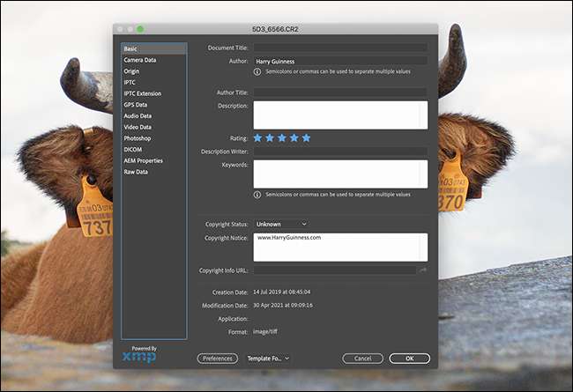The height and width of the screenshot is (392, 573).
Task: Set rating to three stars
Action: (x=282, y=137)
